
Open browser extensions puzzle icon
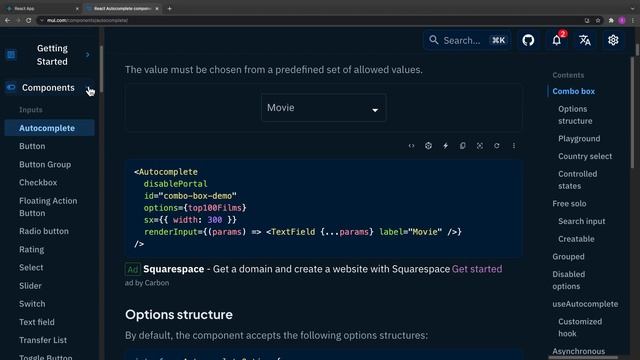(x=611, y=20)
